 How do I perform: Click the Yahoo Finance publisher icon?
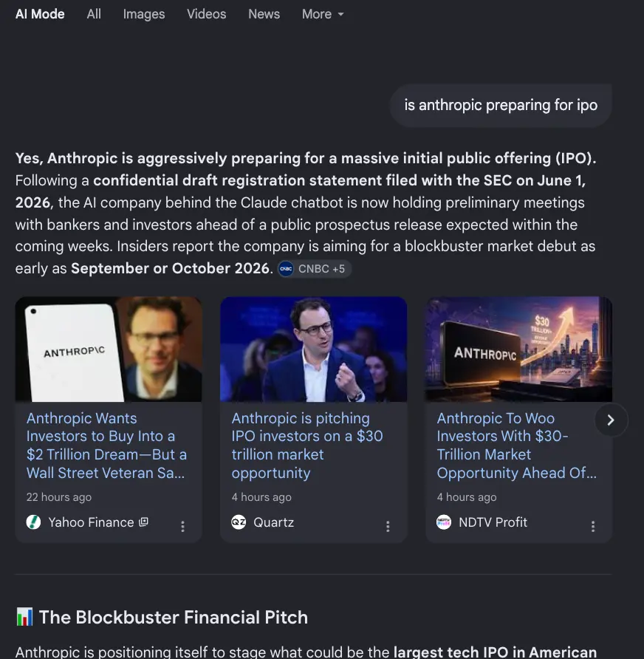[x=34, y=522]
